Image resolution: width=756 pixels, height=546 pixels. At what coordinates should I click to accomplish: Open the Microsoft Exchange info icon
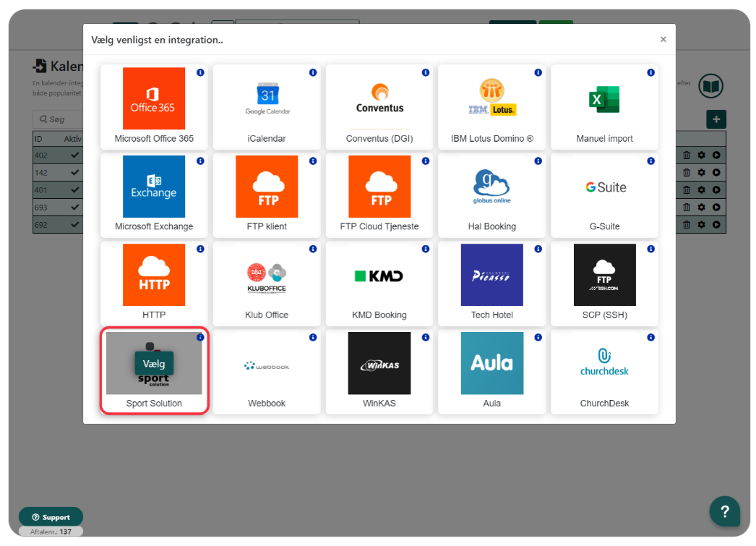(200, 161)
